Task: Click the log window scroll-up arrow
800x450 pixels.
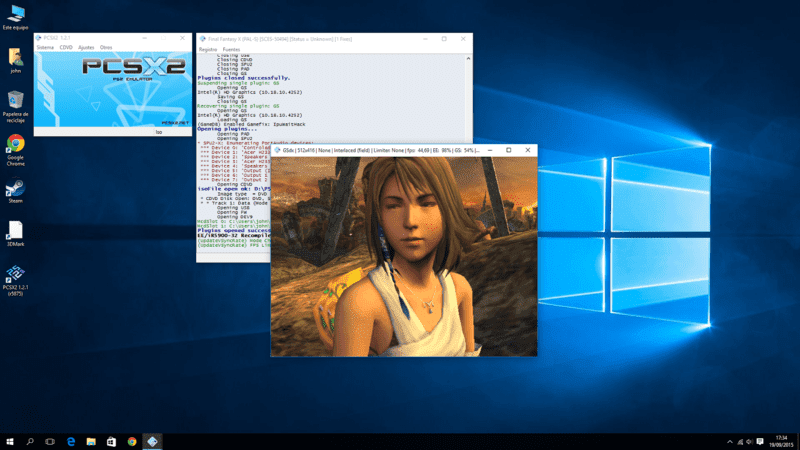Action: pos(468,59)
